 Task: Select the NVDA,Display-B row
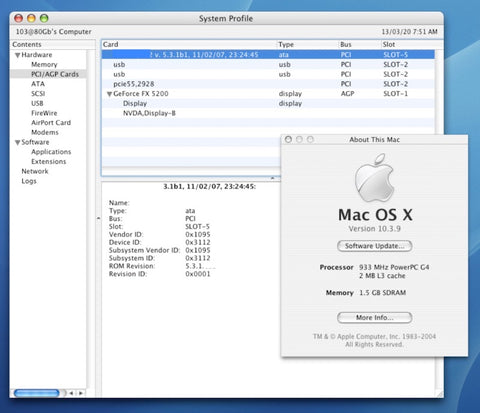(268, 113)
